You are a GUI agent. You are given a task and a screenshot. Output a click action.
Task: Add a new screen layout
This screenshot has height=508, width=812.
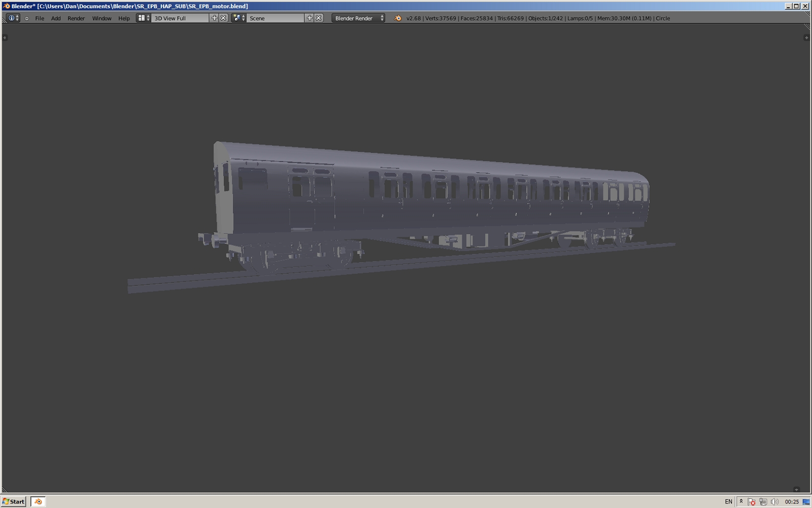pos(214,18)
